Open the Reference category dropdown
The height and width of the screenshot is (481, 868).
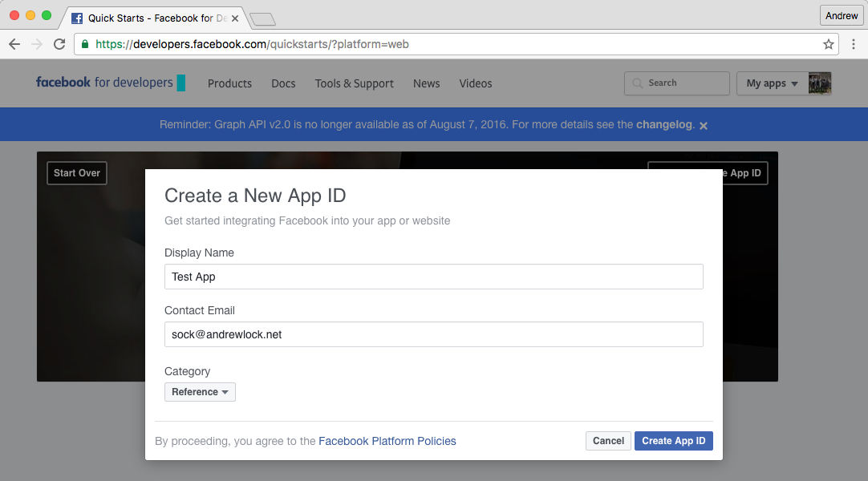[200, 392]
